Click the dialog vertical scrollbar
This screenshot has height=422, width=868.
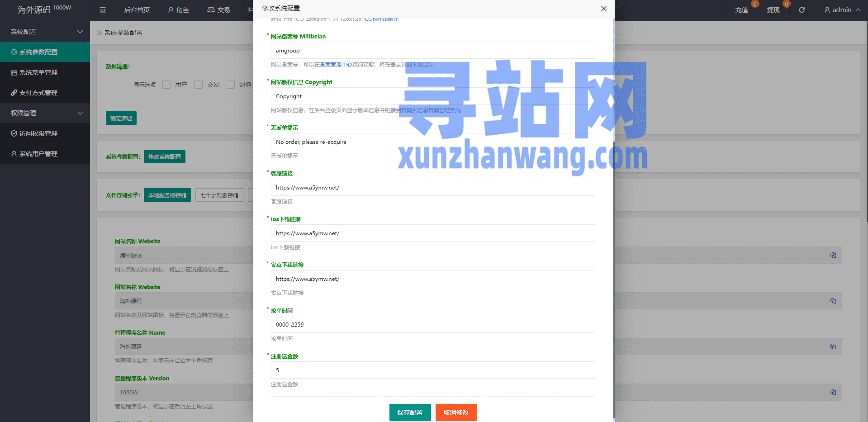click(614, 280)
